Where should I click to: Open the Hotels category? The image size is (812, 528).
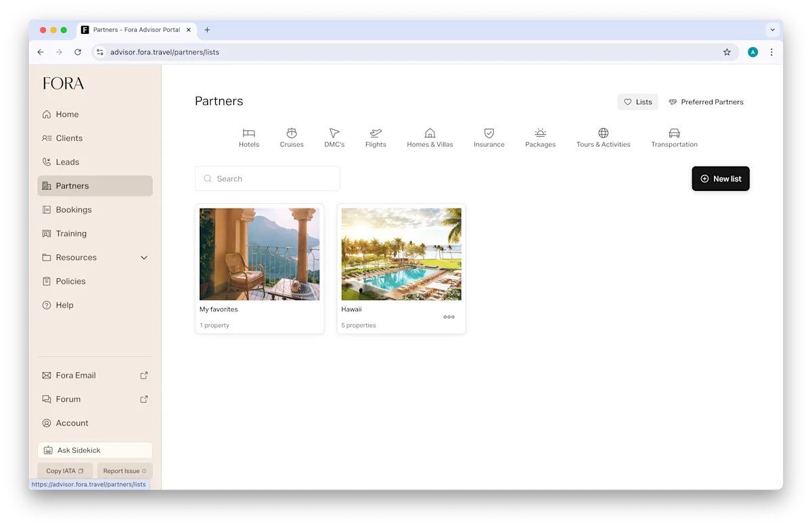(x=249, y=137)
